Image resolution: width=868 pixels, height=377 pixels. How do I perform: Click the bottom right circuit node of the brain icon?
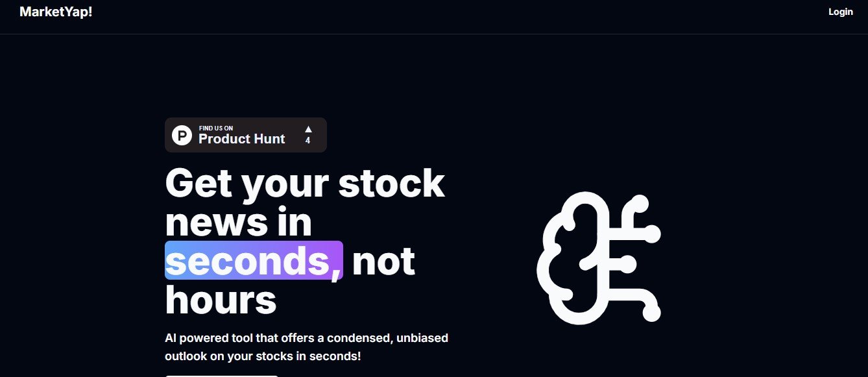(x=652, y=313)
